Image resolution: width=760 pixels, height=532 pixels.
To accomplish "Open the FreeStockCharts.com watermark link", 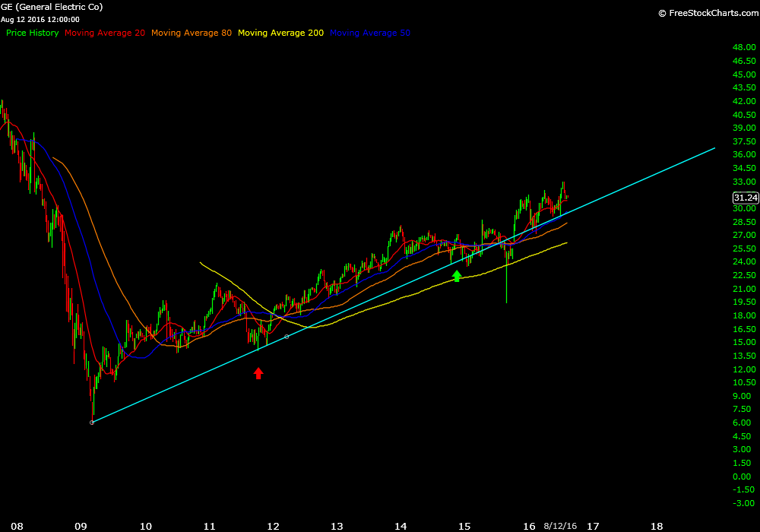I will coord(706,13).
